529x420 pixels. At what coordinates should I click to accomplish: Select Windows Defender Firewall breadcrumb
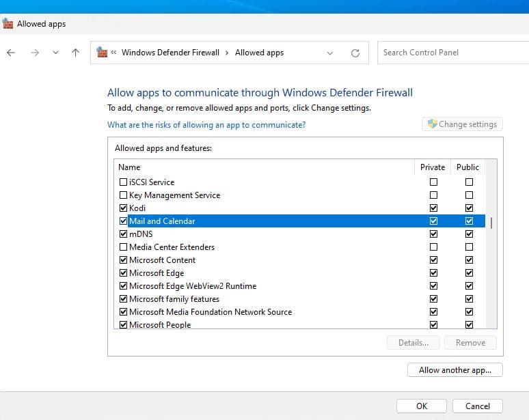point(170,53)
